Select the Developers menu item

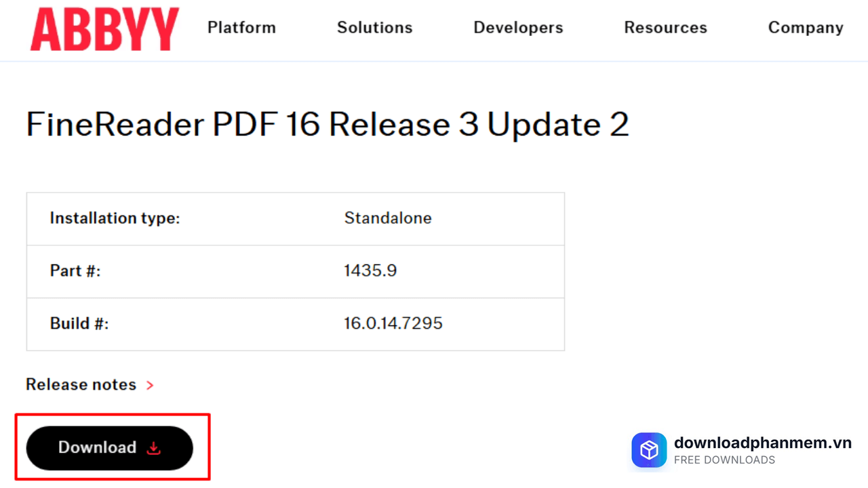pyautogui.click(x=518, y=28)
